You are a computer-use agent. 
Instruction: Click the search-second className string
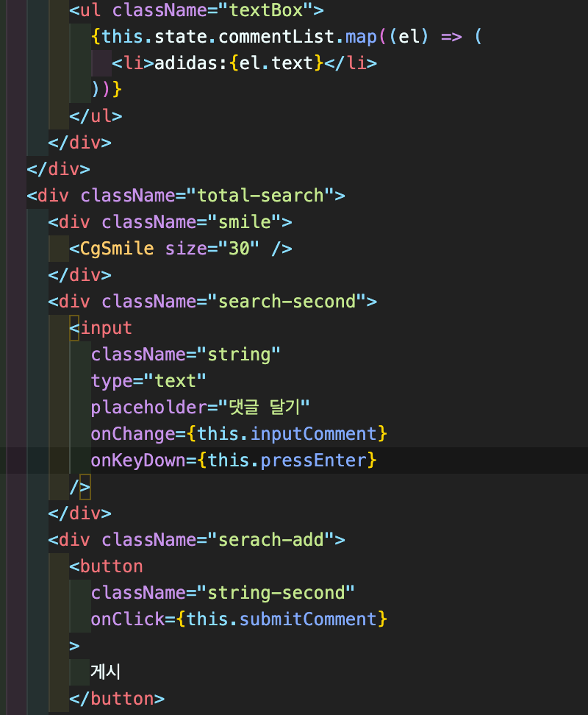(x=287, y=302)
